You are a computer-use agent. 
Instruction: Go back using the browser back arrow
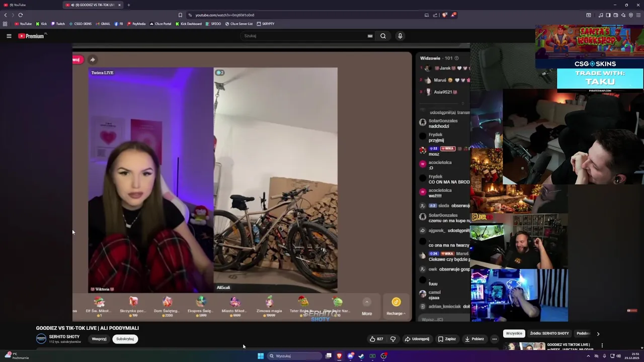click(6, 15)
